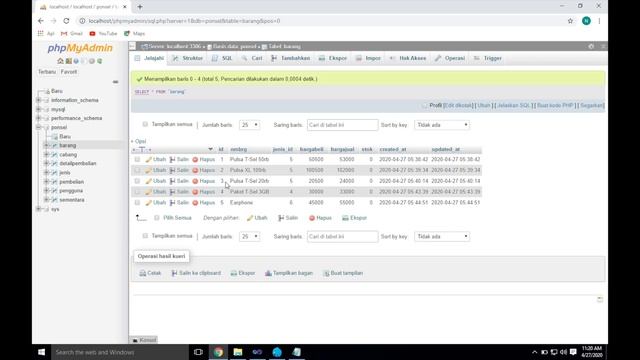
Task: Open upper Sort by key dropdown
Action: click(442, 125)
